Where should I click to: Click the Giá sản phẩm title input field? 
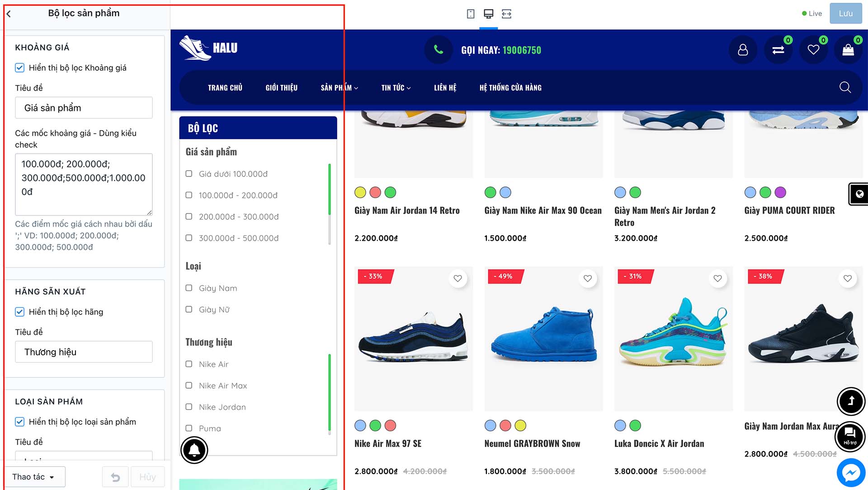(x=84, y=108)
